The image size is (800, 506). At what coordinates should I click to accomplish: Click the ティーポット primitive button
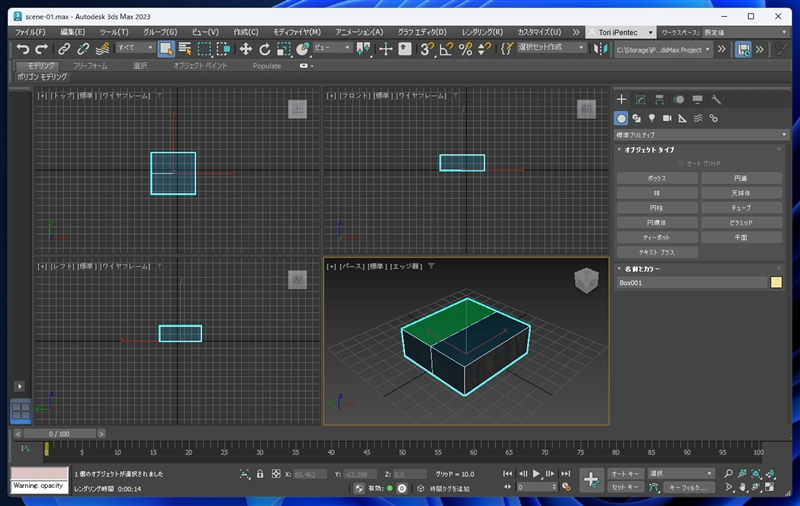click(x=657, y=238)
